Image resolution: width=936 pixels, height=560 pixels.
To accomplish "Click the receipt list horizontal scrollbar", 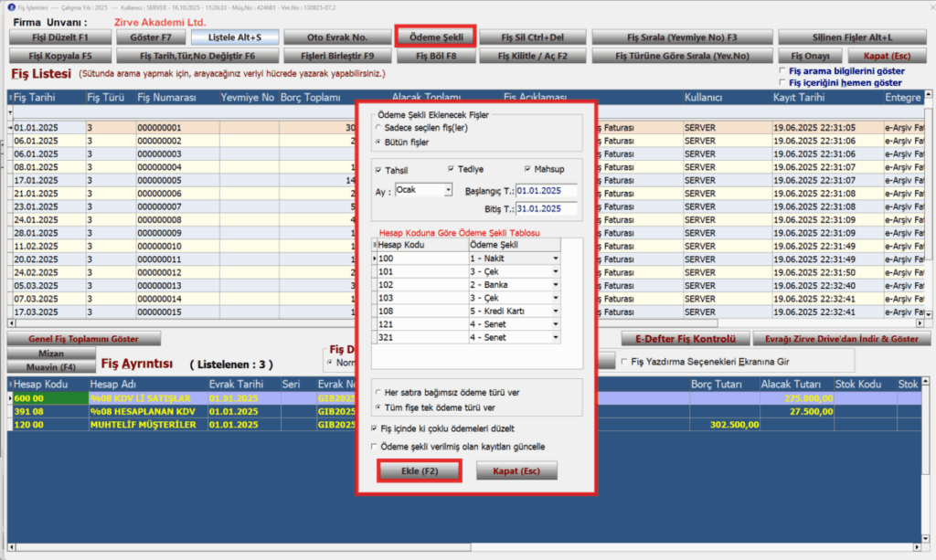I will pos(465,322).
